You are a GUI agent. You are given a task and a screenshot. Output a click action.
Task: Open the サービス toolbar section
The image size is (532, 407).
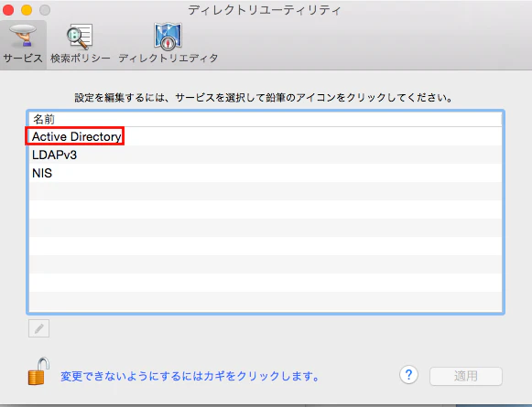pos(23,44)
